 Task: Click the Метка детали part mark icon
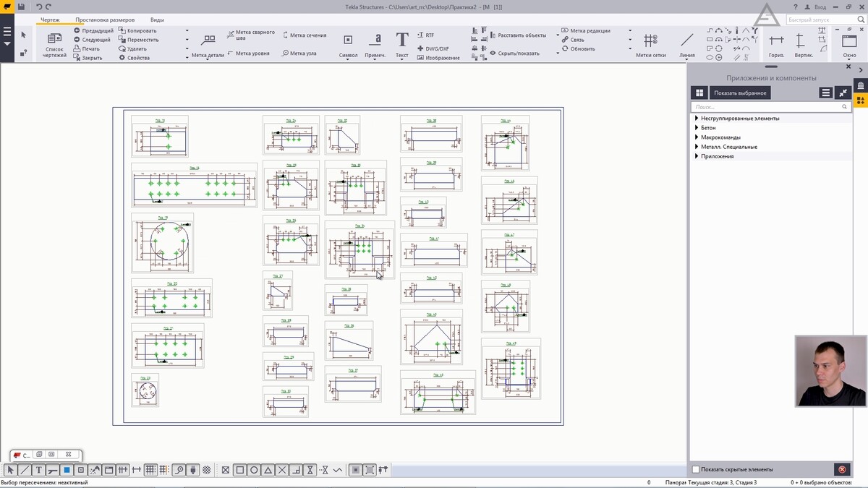(208, 40)
